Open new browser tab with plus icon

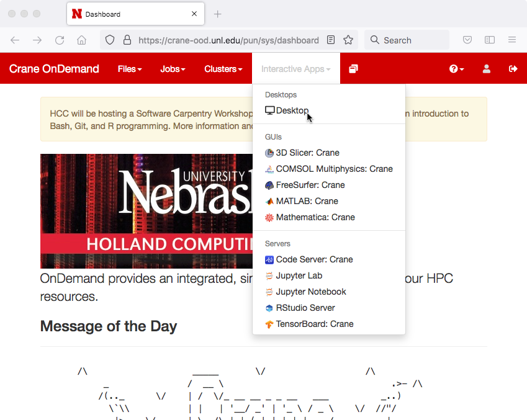[x=217, y=14]
